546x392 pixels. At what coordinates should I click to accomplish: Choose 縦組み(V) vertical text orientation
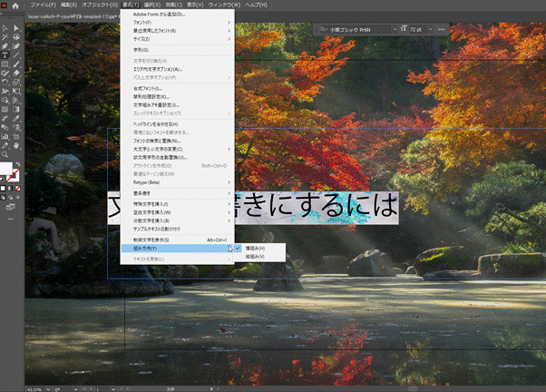point(256,257)
